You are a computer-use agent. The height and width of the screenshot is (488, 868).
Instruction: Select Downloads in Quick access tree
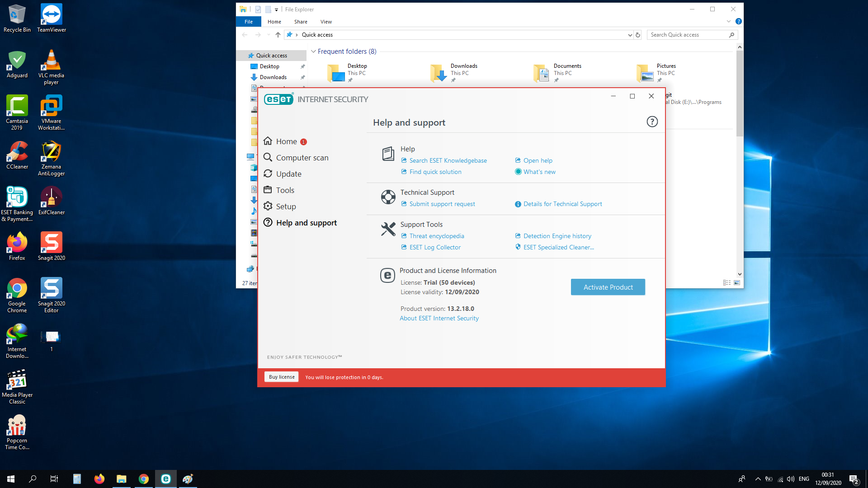point(273,77)
